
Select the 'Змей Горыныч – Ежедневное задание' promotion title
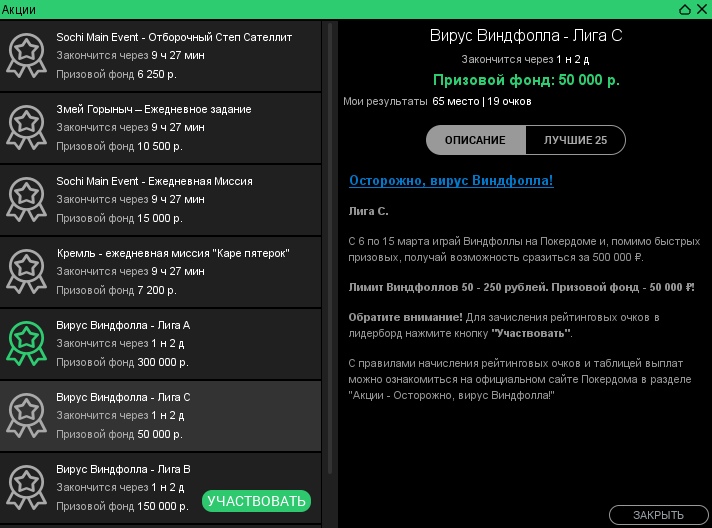tap(154, 109)
